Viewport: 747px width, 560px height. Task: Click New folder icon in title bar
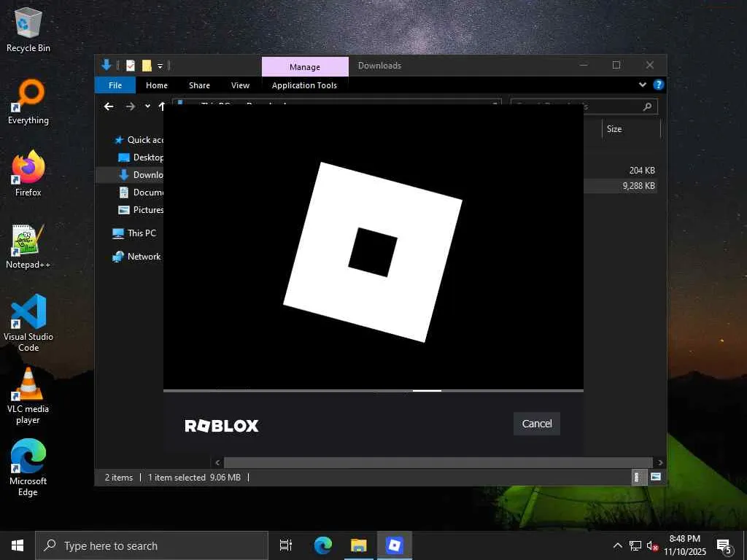[147, 66]
